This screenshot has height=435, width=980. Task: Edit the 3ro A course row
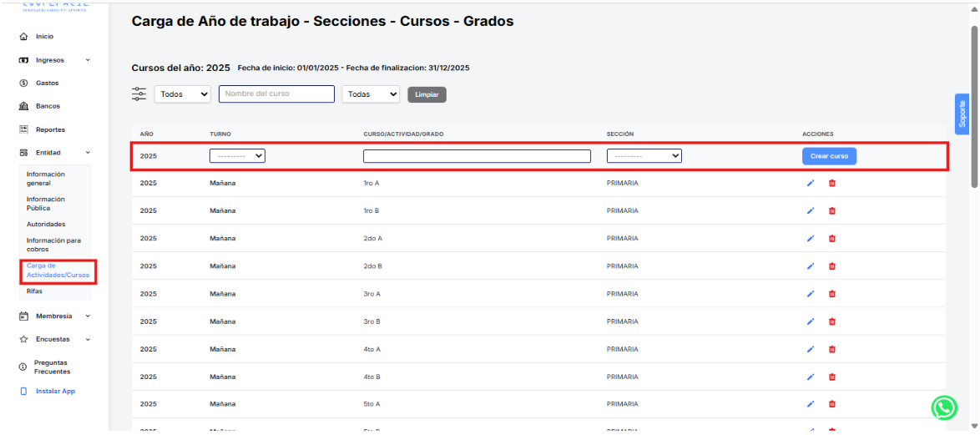tap(810, 294)
